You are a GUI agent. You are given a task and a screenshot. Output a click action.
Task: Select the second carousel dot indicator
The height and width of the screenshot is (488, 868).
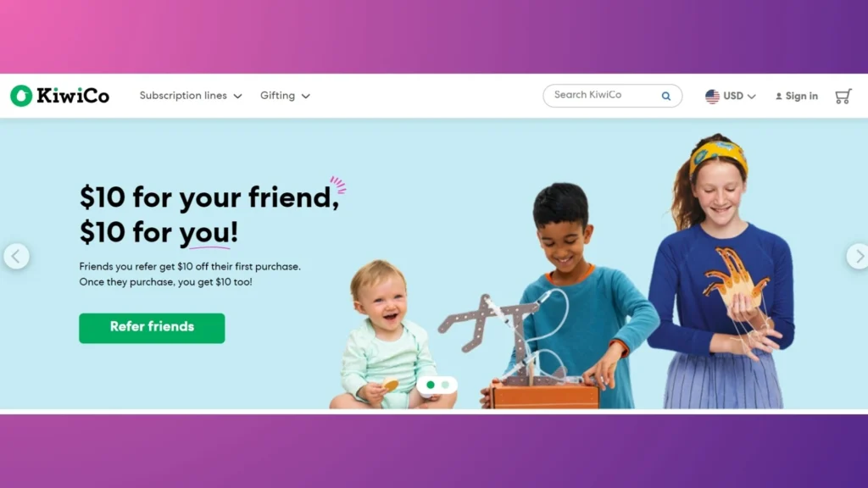click(x=445, y=385)
